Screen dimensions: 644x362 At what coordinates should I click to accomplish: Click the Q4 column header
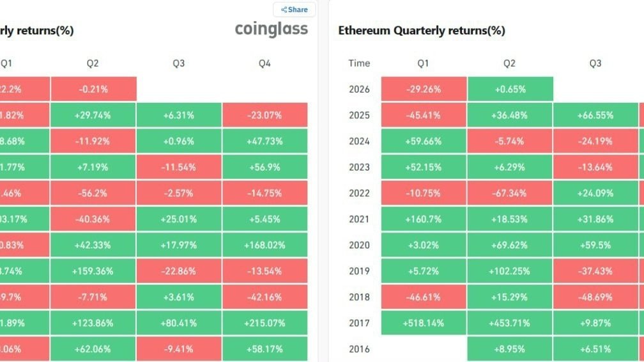[x=264, y=63]
